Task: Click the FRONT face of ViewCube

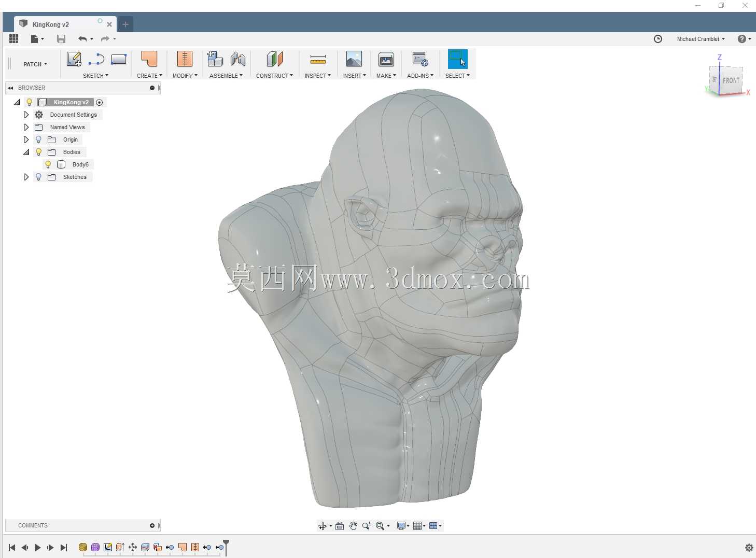Action: click(x=731, y=80)
